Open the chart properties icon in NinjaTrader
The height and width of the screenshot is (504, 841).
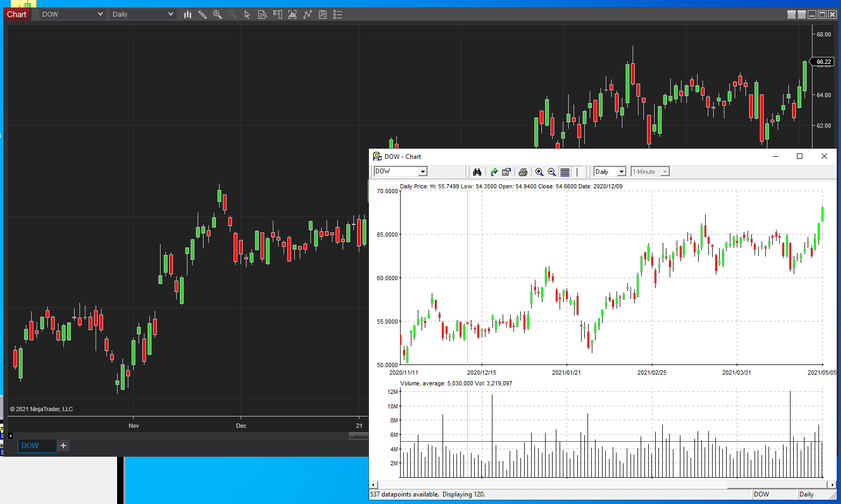click(323, 14)
